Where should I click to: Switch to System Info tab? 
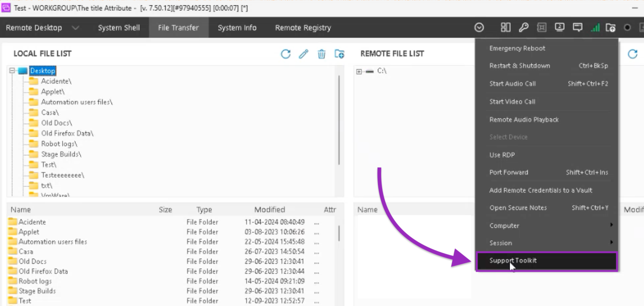click(x=237, y=28)
